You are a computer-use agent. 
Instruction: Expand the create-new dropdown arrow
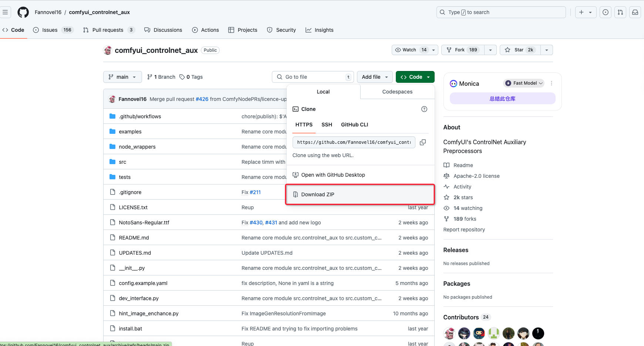tap(591, 12)
